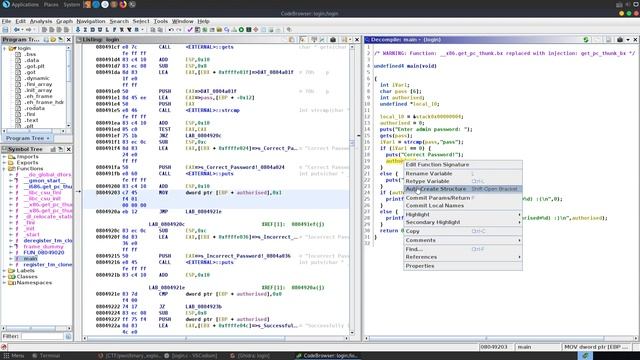Click the refresh icon in Decompiler header
This screenshot has height=360, width=640.
point(586,40)
